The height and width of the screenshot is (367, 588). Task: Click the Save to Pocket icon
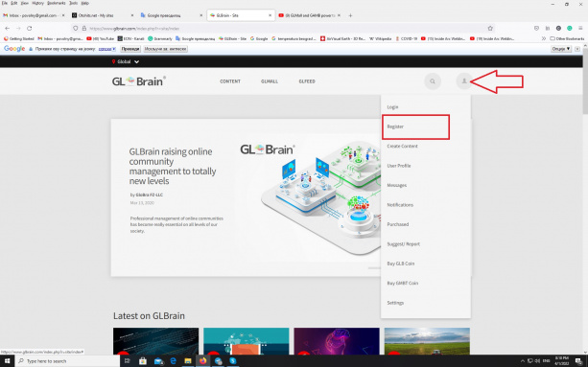click(536, 28)
